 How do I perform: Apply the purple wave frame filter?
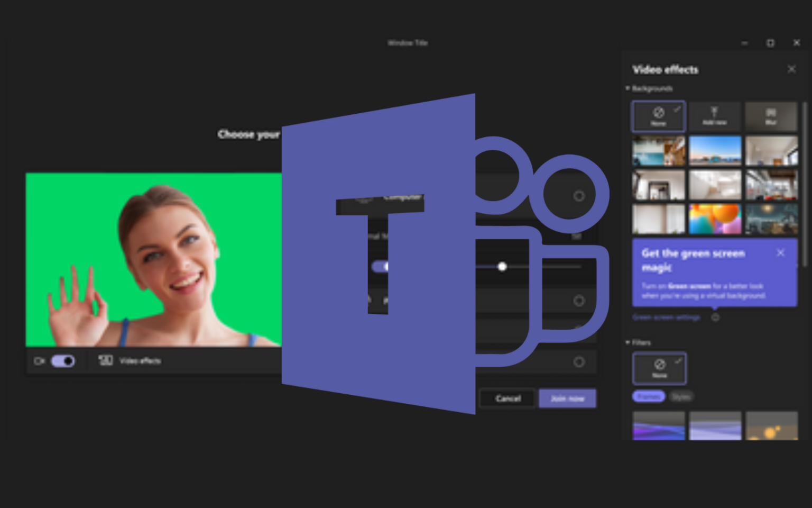[659, 426]
